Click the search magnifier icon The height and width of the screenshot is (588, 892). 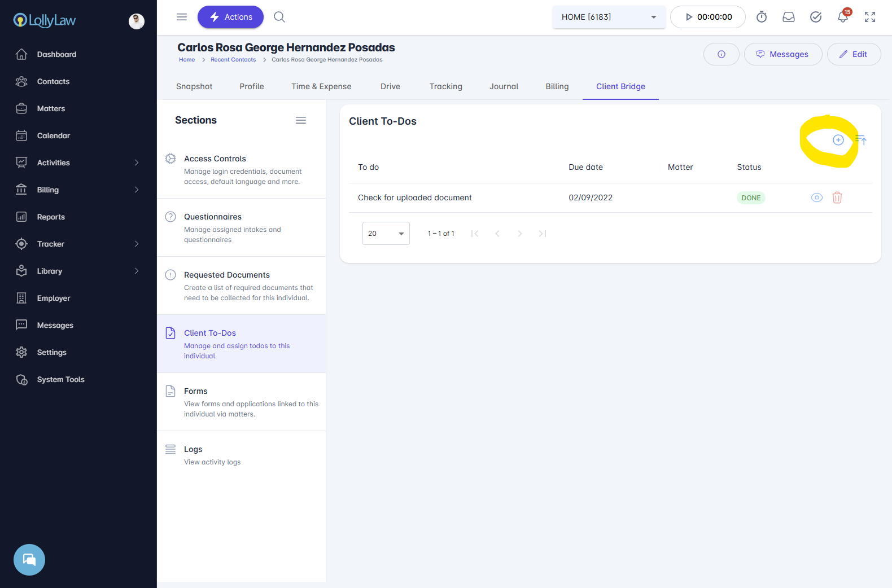click(279, 17)
